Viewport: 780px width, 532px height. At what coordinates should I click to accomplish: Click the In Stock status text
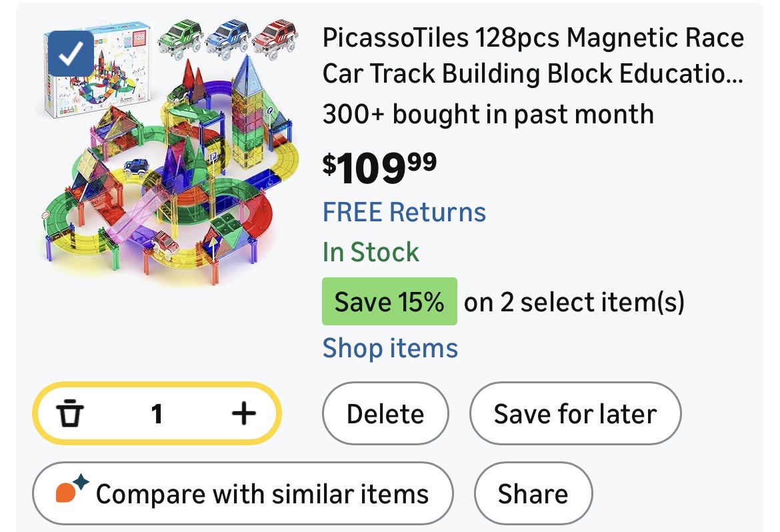point(371,253)
